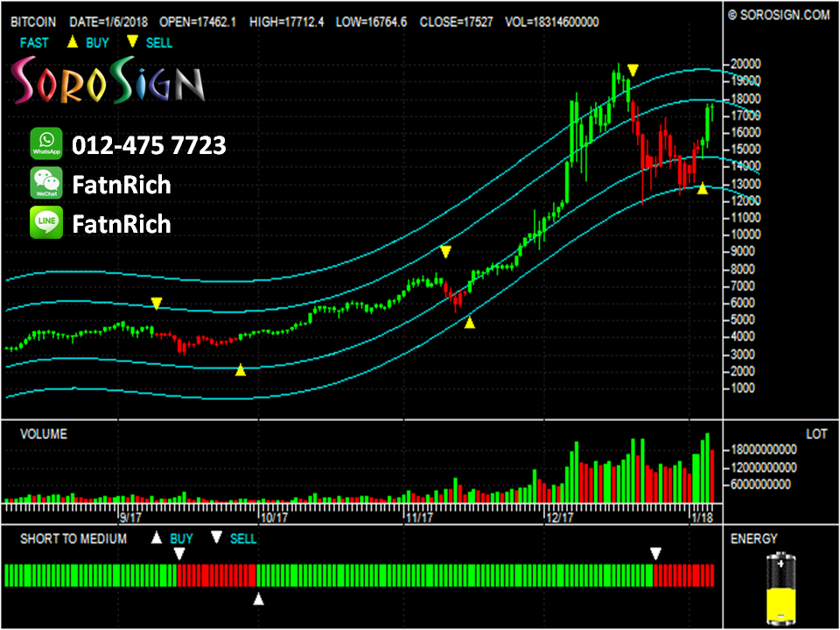
Task: Click the VOLUME panel label
Action: 44,434
